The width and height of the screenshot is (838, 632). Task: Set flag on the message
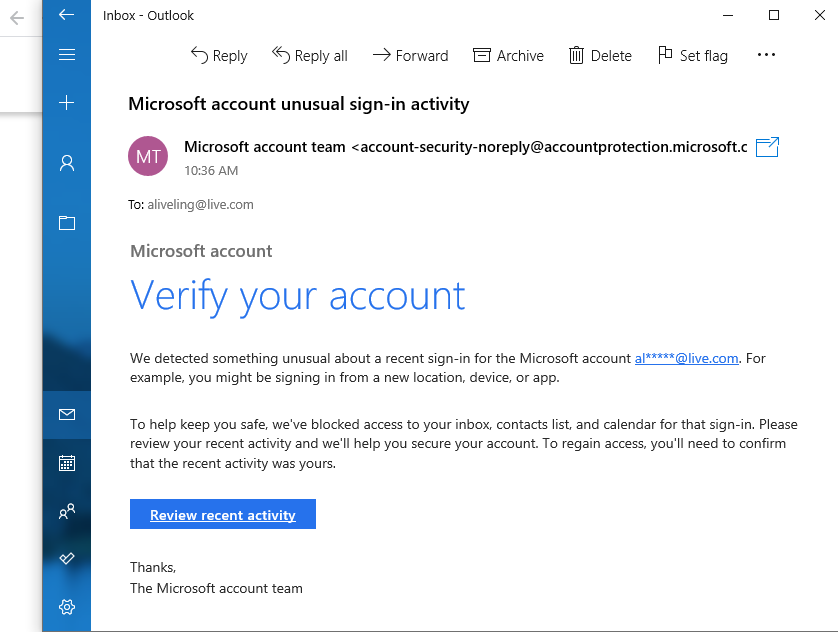pos(693,56)
